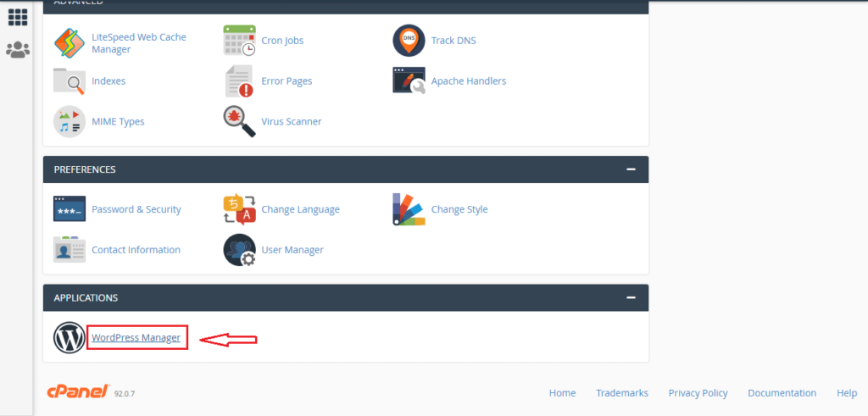Click the Contact Information card icon

(x=70, y=249)
